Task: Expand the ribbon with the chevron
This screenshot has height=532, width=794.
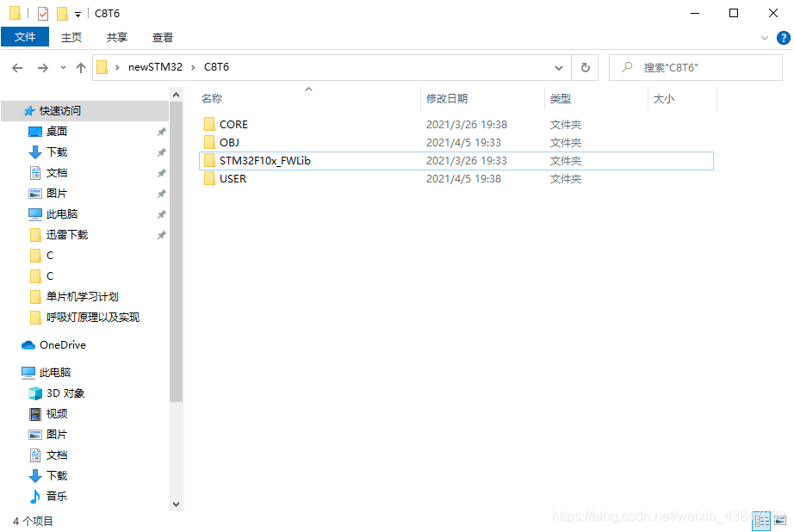Action: click(765, 38)
